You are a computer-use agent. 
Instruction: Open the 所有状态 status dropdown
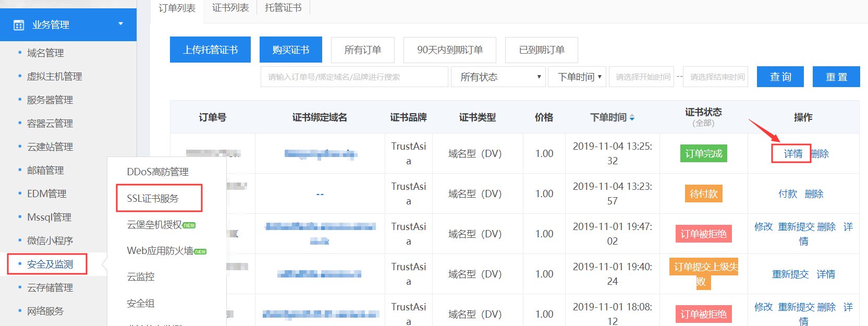pos(499,77)
